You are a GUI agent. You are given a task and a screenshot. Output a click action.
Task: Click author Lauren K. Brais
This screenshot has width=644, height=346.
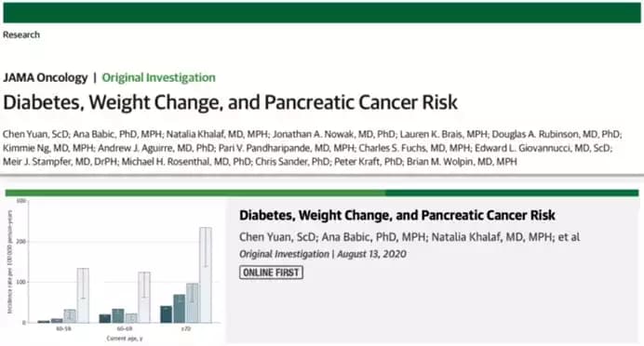point(431,134)
